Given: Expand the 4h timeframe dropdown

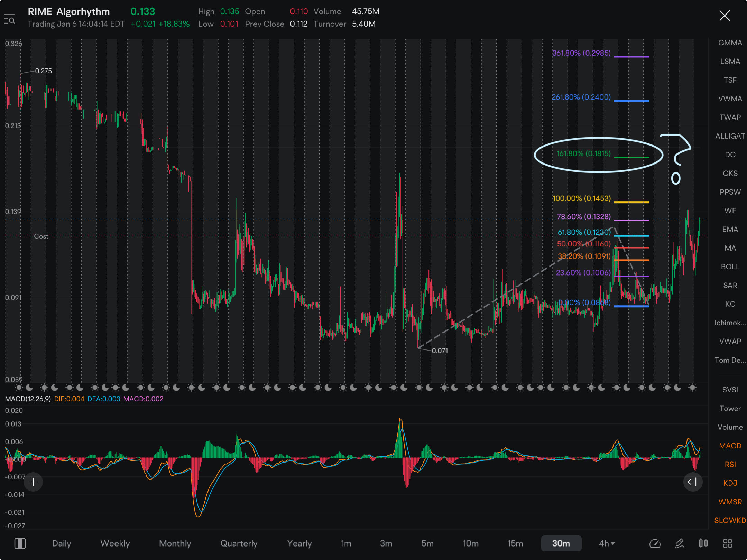Looking at the screenshot, I should (607, 543).
